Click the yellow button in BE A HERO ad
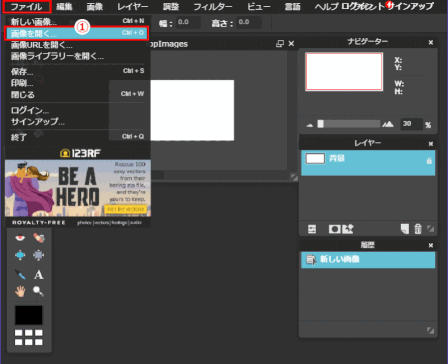 [x=125, y=209]
